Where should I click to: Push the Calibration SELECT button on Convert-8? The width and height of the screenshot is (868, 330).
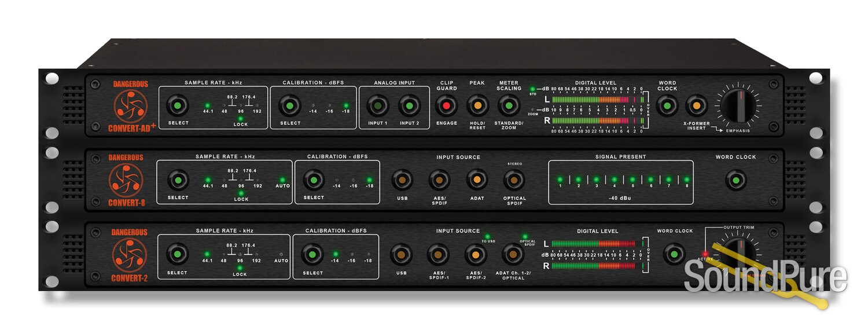313,181
